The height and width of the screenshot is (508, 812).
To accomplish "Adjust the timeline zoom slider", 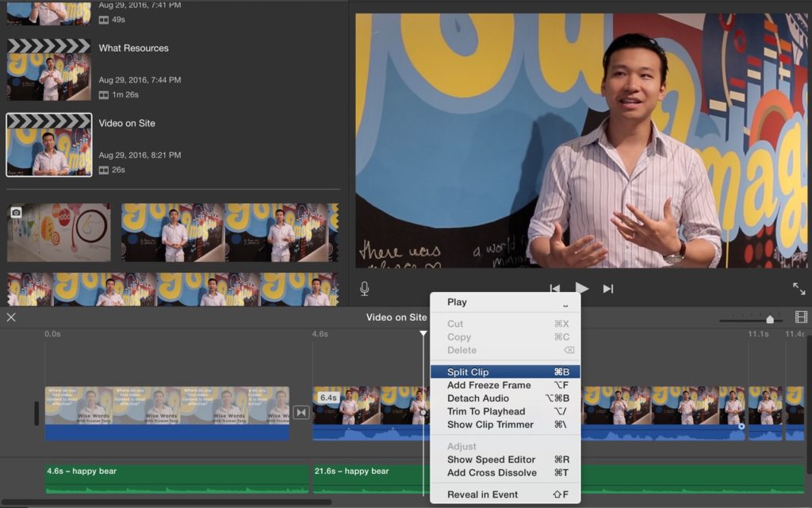I will 769,319.
